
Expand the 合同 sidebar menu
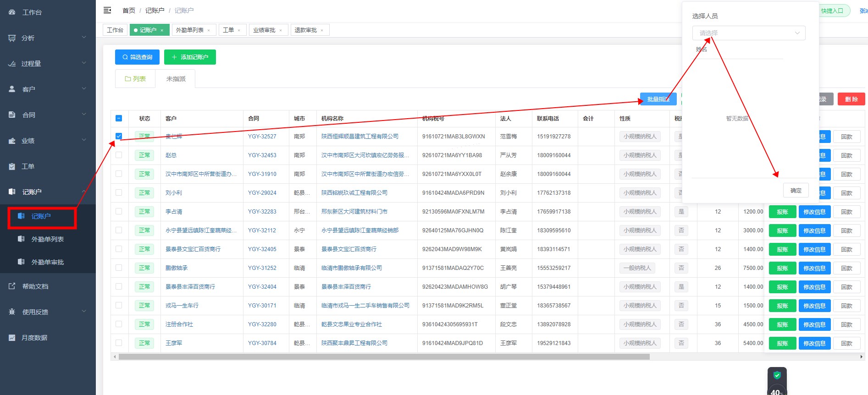pos(48,115)
